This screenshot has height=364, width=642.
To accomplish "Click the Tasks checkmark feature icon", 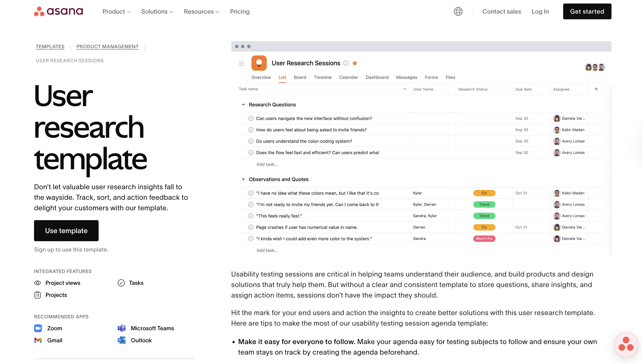I will tap(121, 283).
